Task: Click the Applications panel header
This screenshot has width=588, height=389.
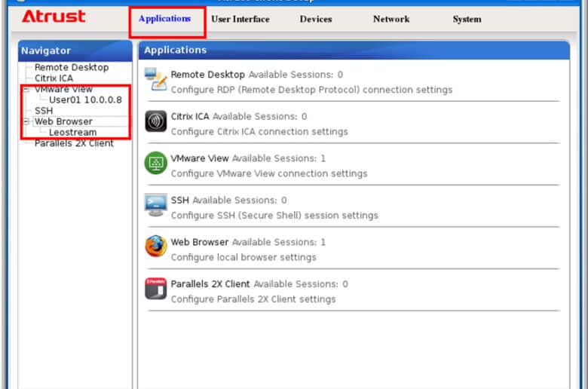Action: [x=354, y=50]
